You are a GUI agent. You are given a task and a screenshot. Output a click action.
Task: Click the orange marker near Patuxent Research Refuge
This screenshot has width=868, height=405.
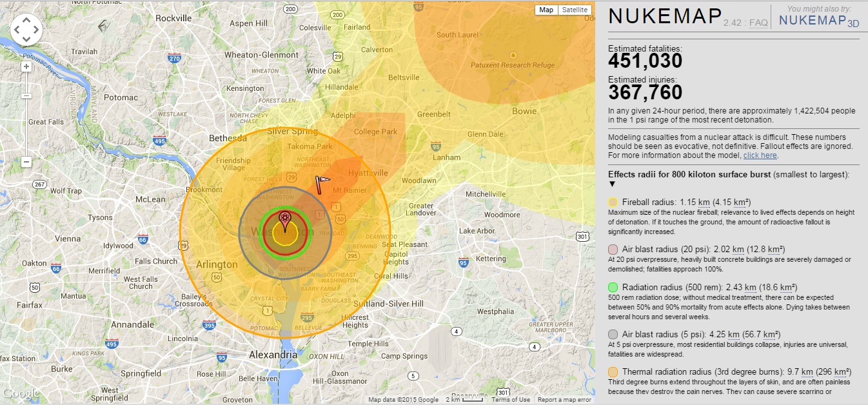click(513, 55)
